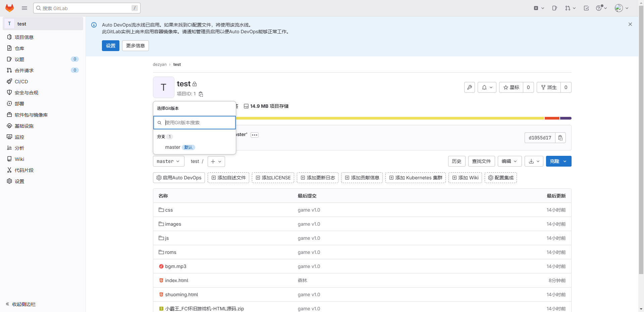The image size is (644, 312).
Task: Click the 查找文件 button
Action: 482,162
